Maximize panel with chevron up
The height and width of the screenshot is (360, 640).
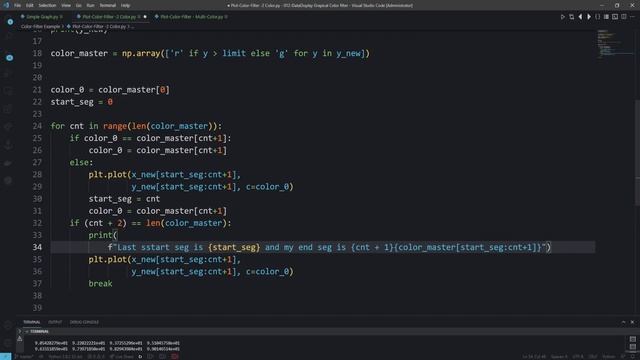[623, 322]
